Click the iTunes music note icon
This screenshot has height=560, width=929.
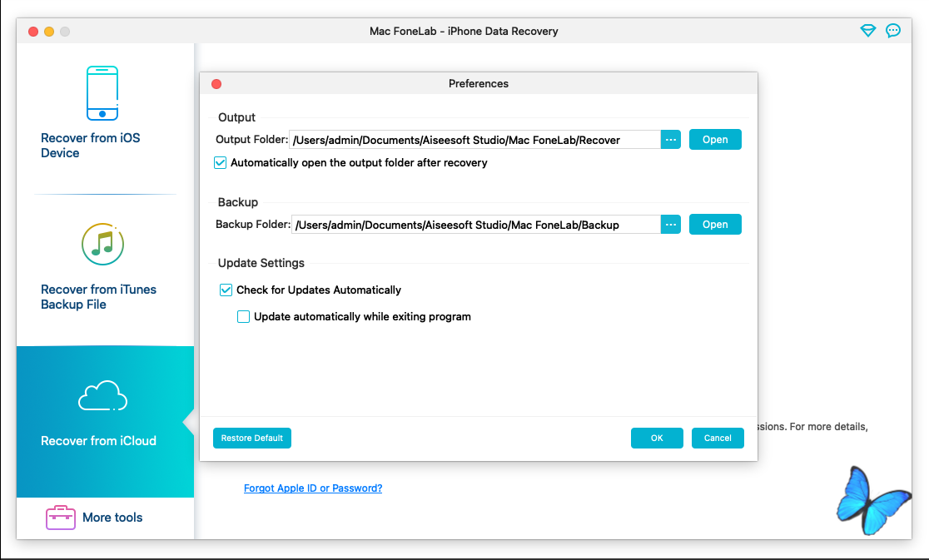click(x=102, y=244)
